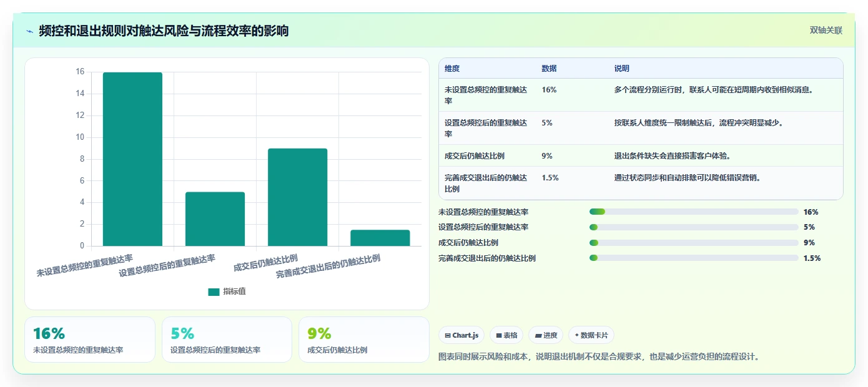Select the 数据卡片 chip
The height and width of the screenshot is (387, 868).
591,335
